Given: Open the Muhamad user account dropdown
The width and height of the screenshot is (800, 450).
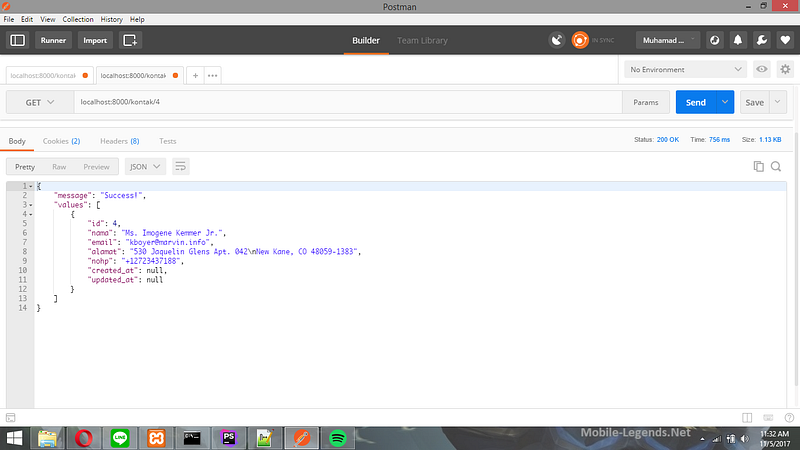Looking at the screenshot, I should 668,40.
